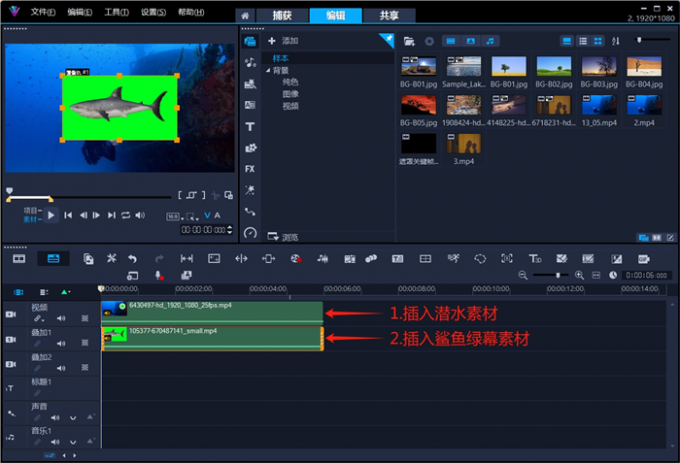The width and height of the screenshot is (680, 463).
Task: Click the 浏览 button
Action: coord(283,237)
